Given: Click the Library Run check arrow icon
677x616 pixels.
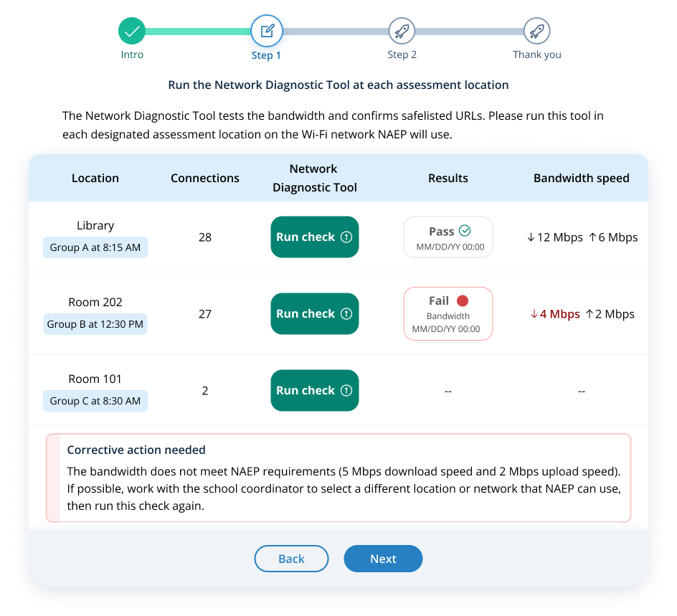Looking at the screenshot, I should [346, 237].
